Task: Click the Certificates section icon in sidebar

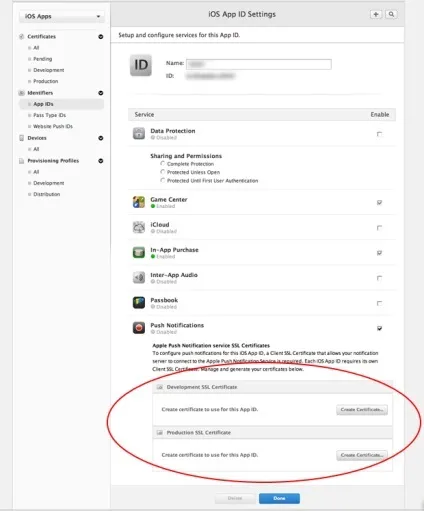Action: coord(22,36)
